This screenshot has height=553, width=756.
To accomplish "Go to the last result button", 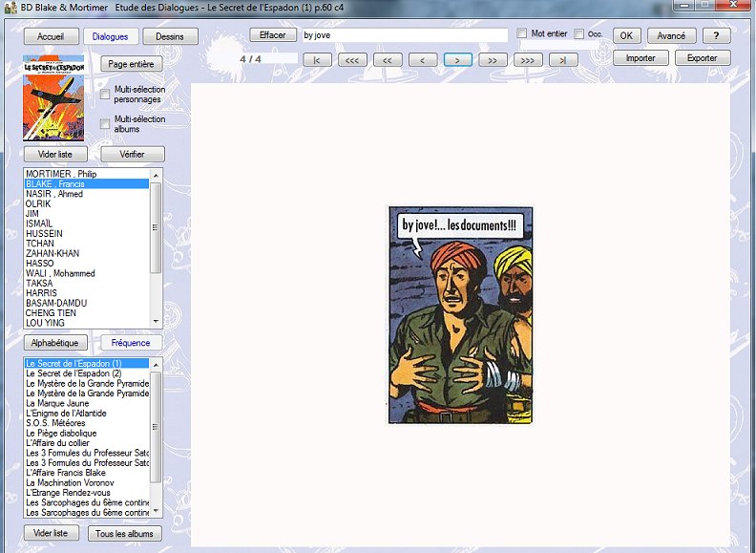I will [x=562, y=60].
